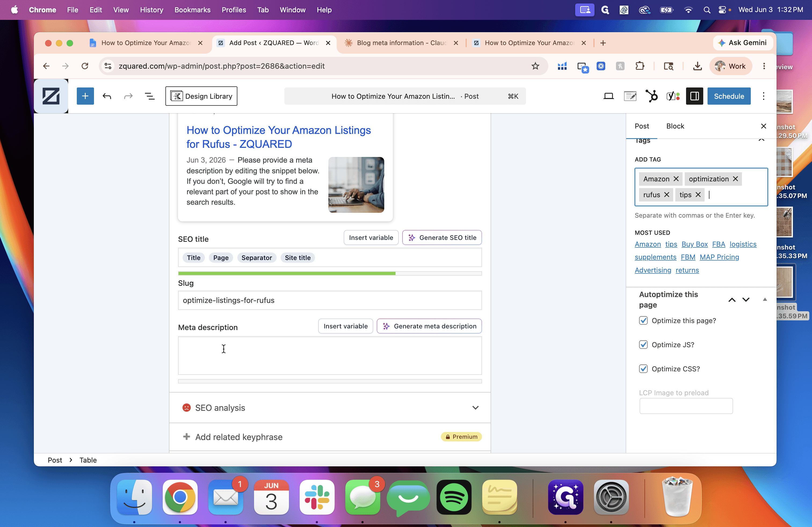Add the supplements tag link

(655, 257)
